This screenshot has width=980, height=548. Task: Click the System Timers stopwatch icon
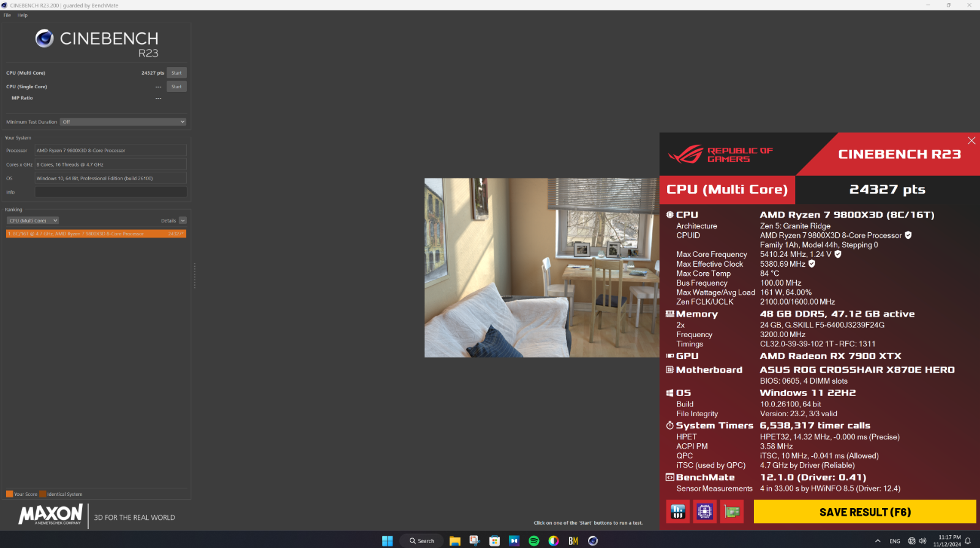[x=670, y=425]
